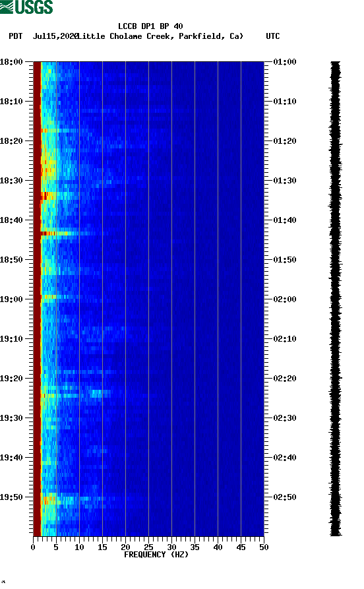364x589 pixels.
Task: Click the 'UTC' timezone label
Action: click(x=273, y=36)
